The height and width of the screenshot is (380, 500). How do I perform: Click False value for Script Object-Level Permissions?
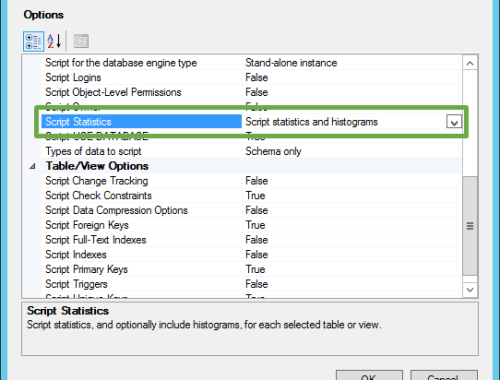pyautogui.click(x=257, y=92)
